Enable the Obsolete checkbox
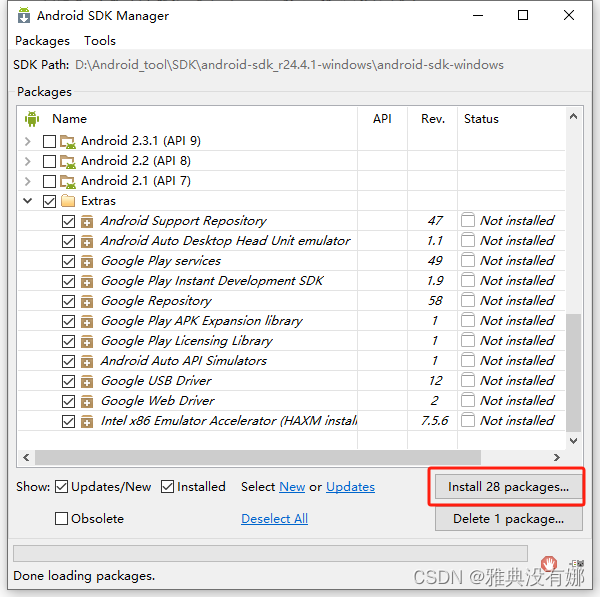This screenshot has height=597, width=600. tap(62, 519)
